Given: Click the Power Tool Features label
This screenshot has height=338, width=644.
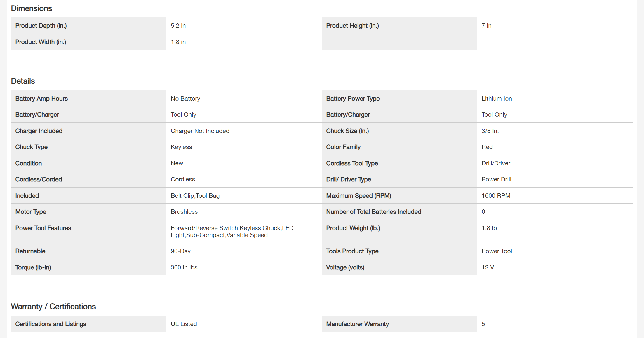Looking at the screenshot, I should [x=43, y=228].
